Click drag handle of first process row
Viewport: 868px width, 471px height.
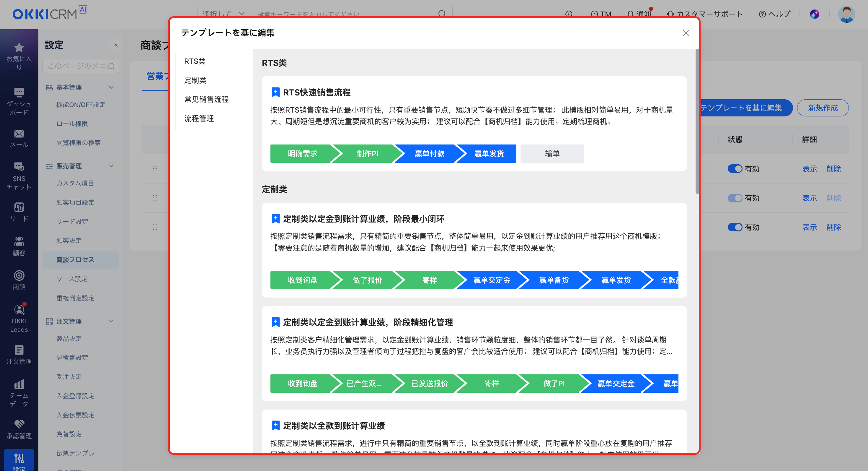(154, 169)
